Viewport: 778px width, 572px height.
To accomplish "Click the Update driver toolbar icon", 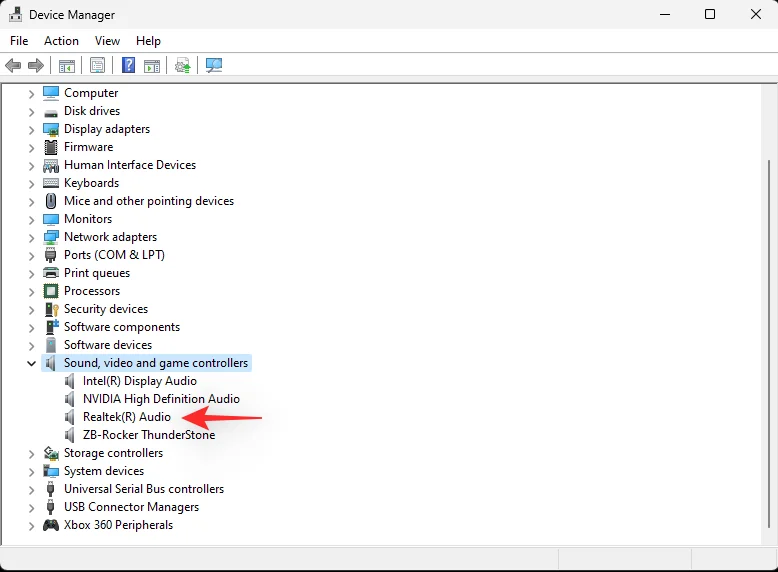I will click(x=183, y=65).
